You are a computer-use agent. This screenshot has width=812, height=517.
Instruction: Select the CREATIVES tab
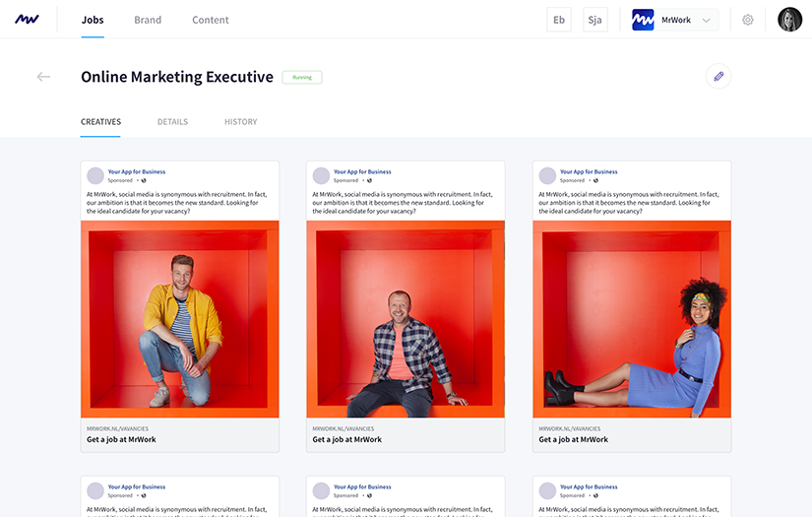100,122
